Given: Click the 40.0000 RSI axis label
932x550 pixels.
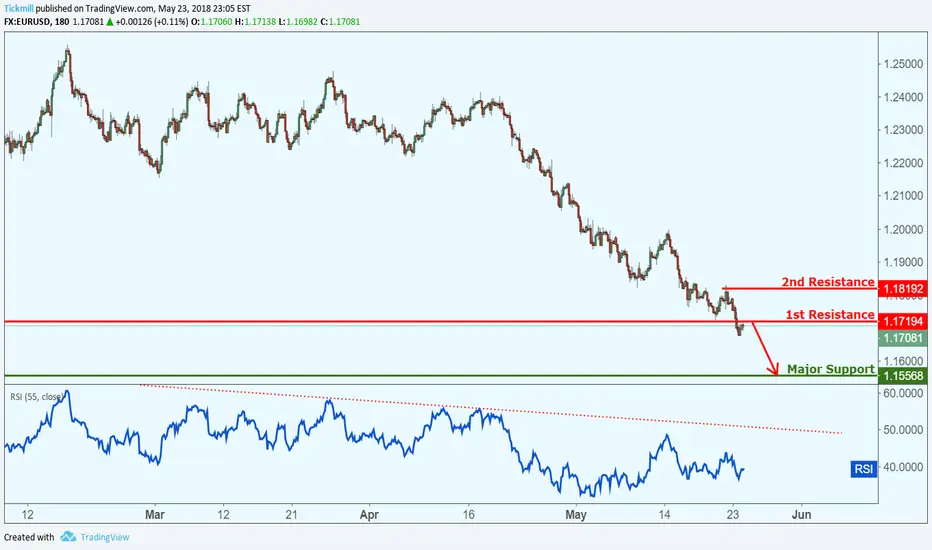Looking at the screenshot, I should 903,467.
